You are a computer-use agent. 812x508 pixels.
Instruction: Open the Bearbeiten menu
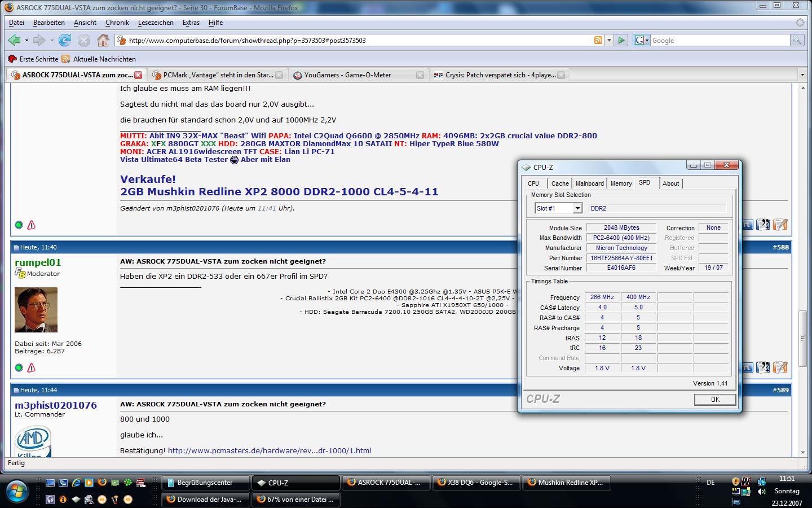pyautogui.click(x=49, y=23)
